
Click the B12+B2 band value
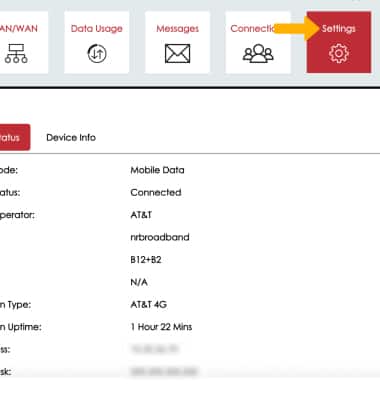point(146,259)
